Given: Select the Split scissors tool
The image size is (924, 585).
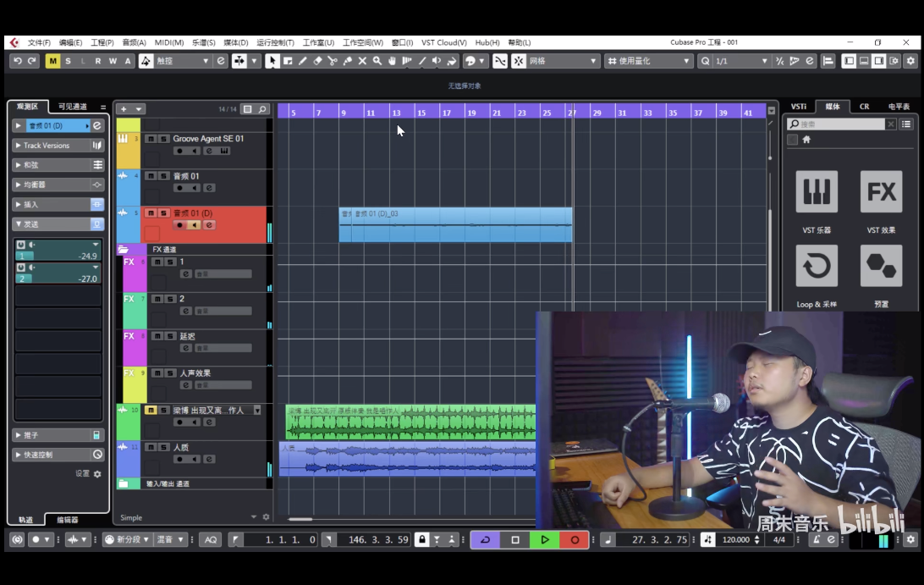Looking at the screenshot, I should click(333, 61).
